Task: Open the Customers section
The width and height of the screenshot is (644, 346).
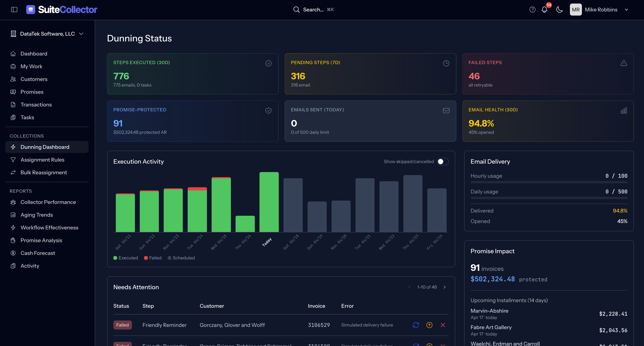Action: pyautogui.click(x=34, y=79)
